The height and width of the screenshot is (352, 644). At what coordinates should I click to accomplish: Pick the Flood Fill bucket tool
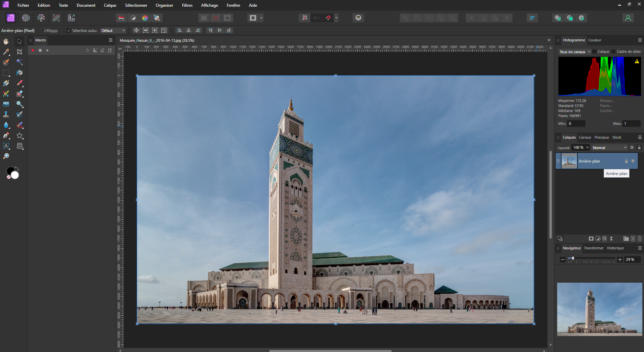(20, 73)
